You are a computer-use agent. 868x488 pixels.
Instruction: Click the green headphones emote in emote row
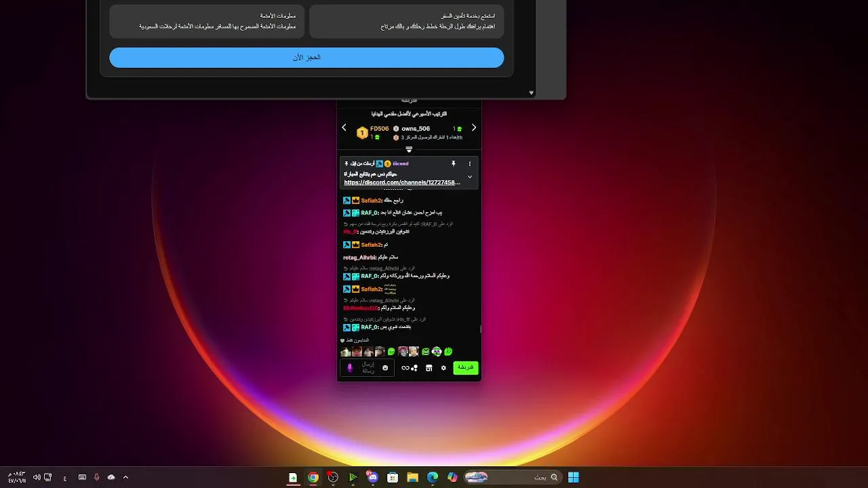pos(437,352)
